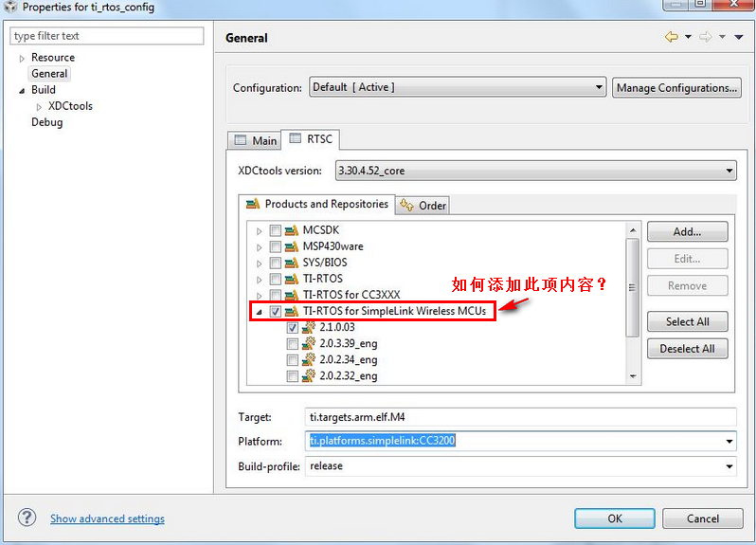Viewport: 756px width, 545px height.
Task: Click the product list scroll down arrow
Action: 633,376
